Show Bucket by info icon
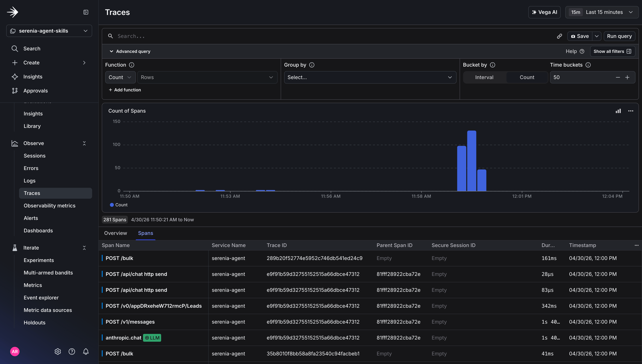This screenshot has width=642, height=364. point(492,65)
